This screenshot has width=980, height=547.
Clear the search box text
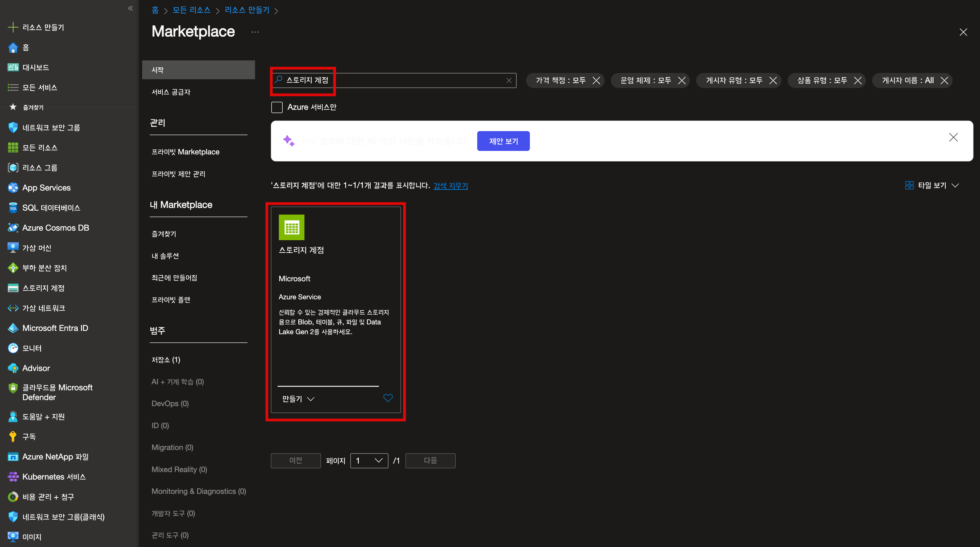pyautogui.click(x=509, y=80)
